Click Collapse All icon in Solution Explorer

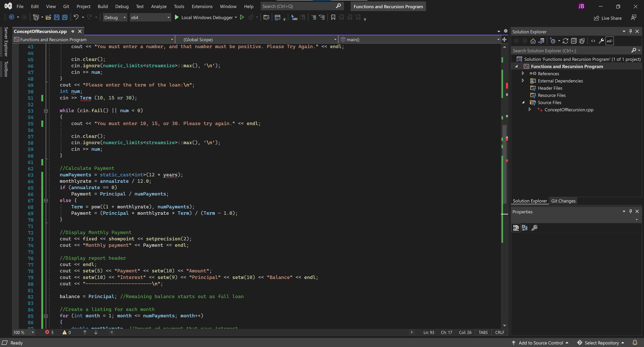(574, 41)
